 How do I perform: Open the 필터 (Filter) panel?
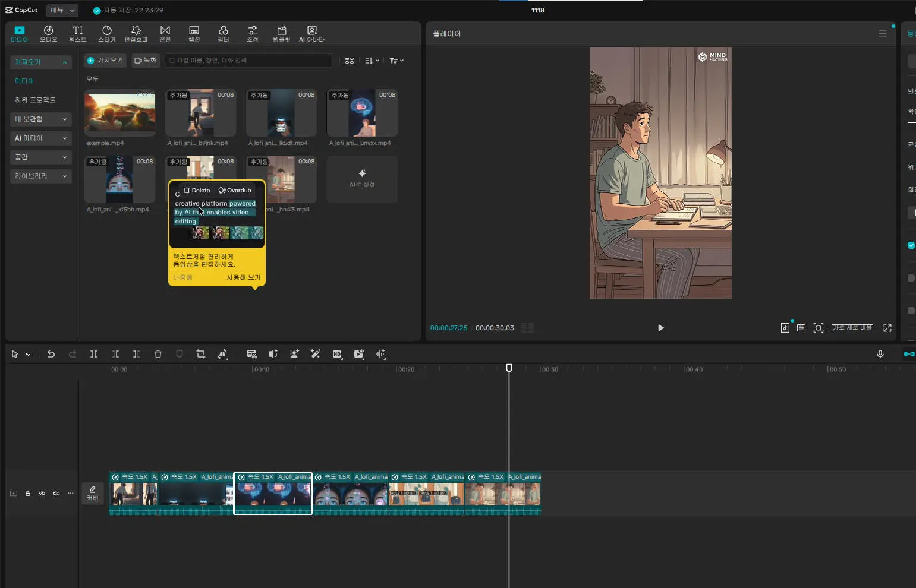coord(224,34)
